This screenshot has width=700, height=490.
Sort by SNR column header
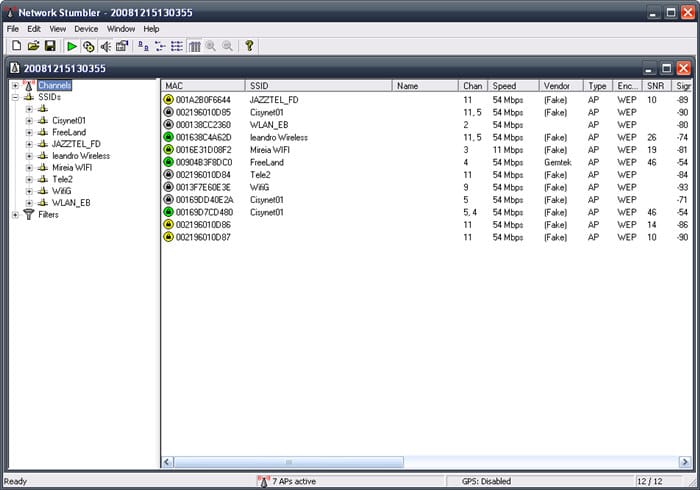656,86
